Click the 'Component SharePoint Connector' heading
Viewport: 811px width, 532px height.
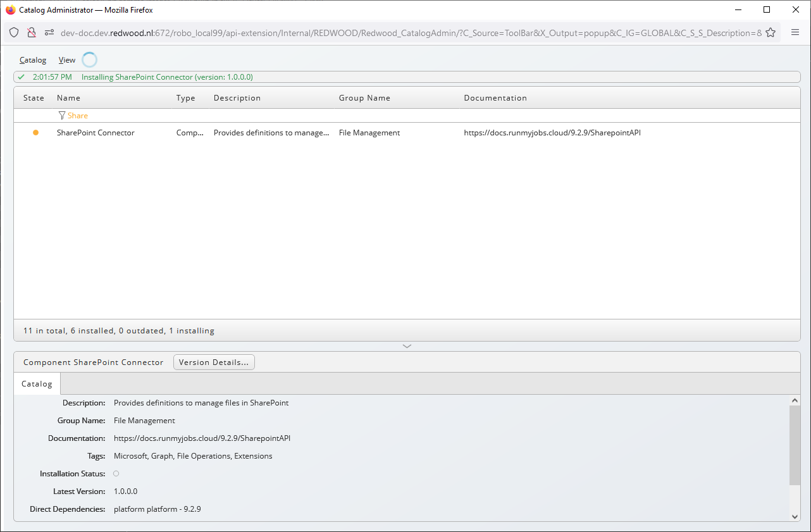coord(93,362)
